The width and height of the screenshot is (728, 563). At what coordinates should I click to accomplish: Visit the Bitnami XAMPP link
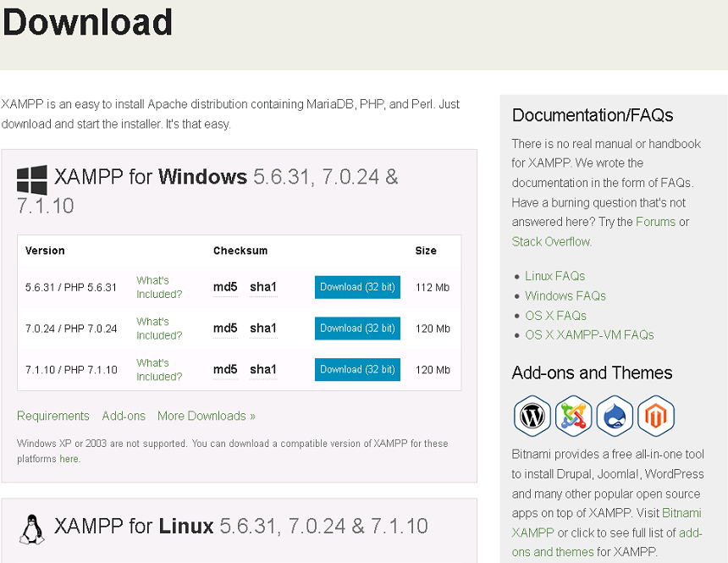coord(606,522)
